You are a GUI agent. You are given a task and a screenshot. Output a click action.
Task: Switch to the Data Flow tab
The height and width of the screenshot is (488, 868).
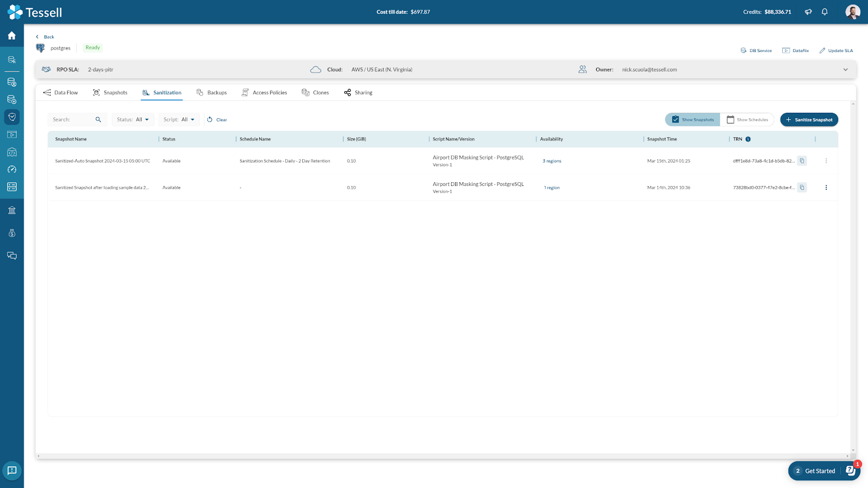61,93
